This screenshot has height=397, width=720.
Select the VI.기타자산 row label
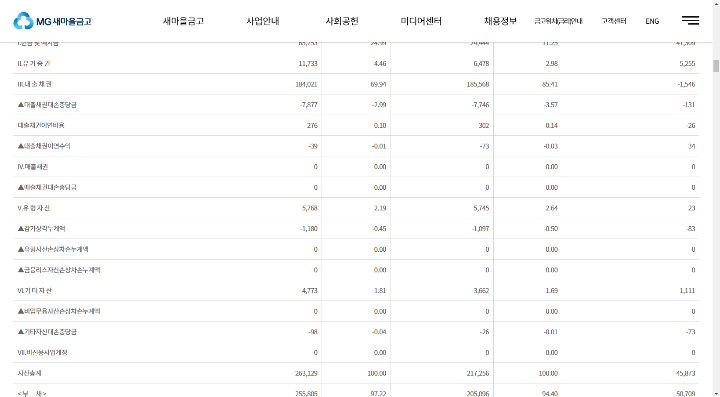tap(34, 291)
